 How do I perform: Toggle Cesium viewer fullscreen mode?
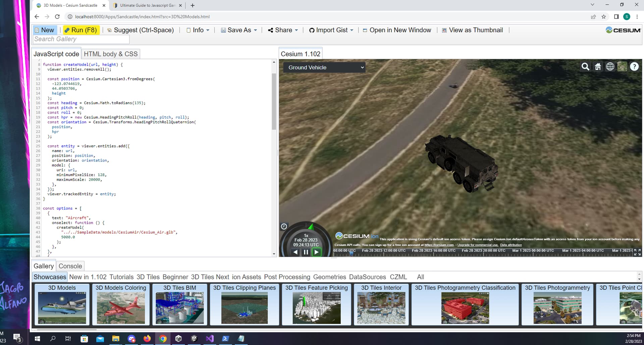[637, 252]
